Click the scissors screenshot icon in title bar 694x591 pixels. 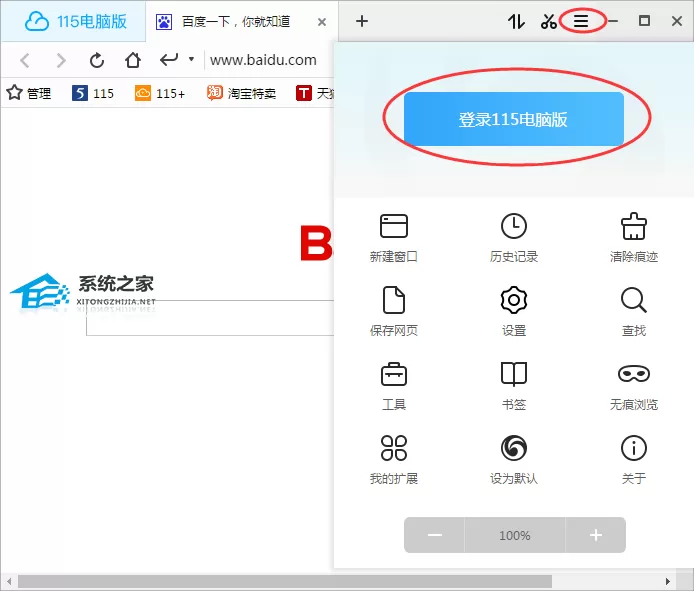tap(548, 21)
